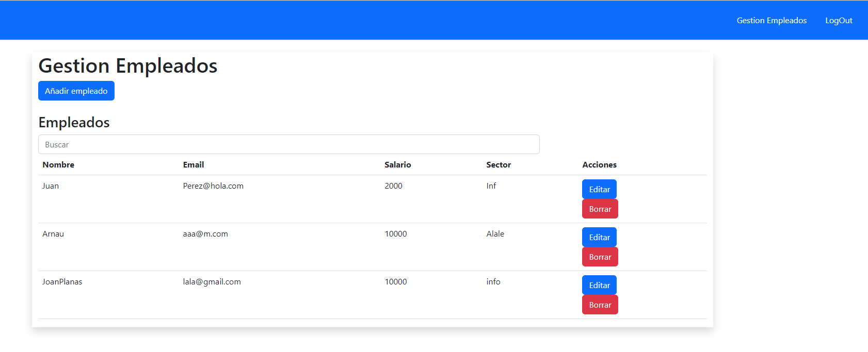Click the Acciones column header
868x352 pixels.
599,165
